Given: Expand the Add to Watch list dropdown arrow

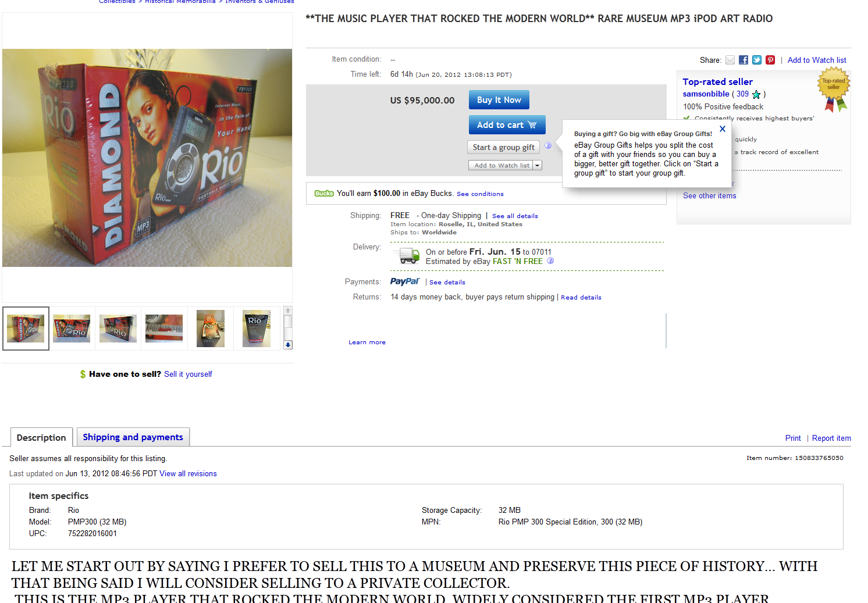Looking at the screenshot, I should [538, 165].
